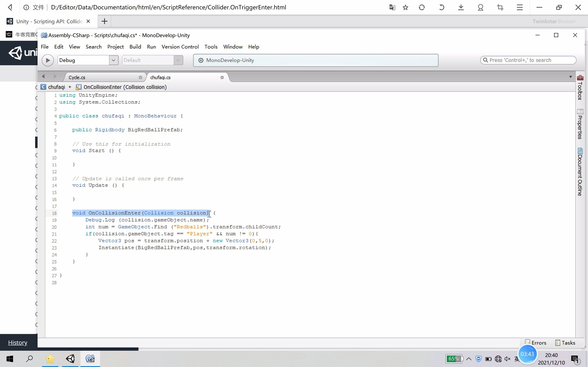Click browser translate page icon
The width and height of the screenshot is (588, 367).
click(x=392, y=7)
